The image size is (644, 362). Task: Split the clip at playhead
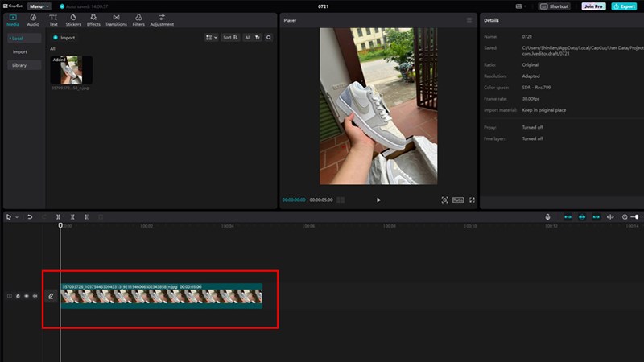58,216
